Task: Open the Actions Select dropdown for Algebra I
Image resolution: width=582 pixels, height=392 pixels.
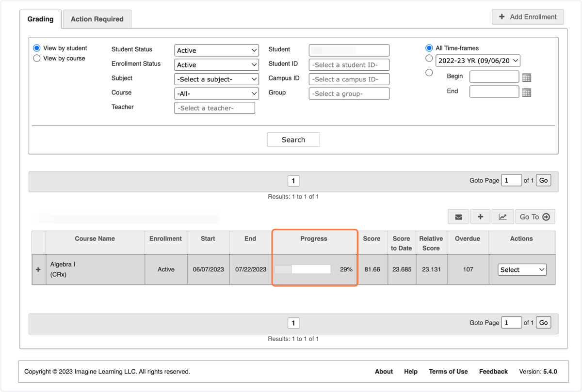Action: click(522, 270)
